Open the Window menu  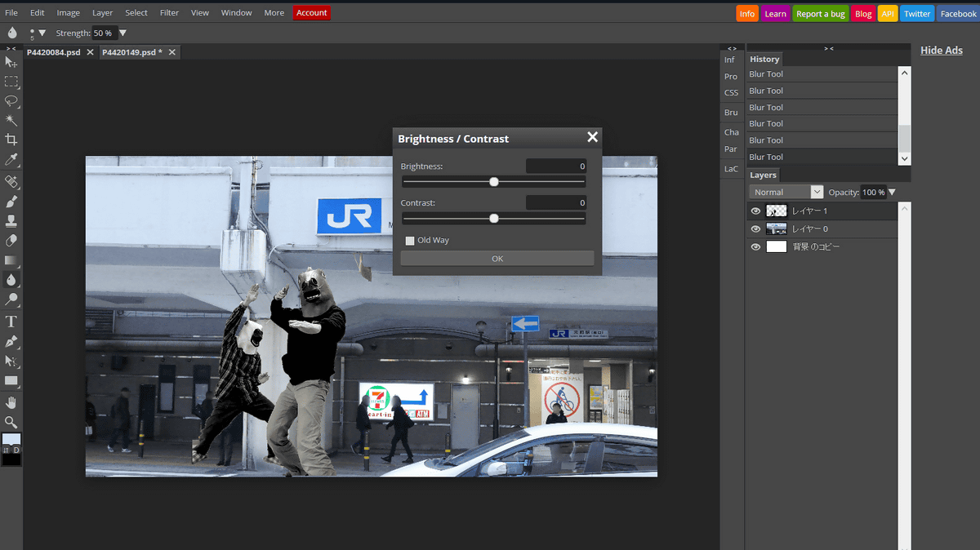[237, 13]
